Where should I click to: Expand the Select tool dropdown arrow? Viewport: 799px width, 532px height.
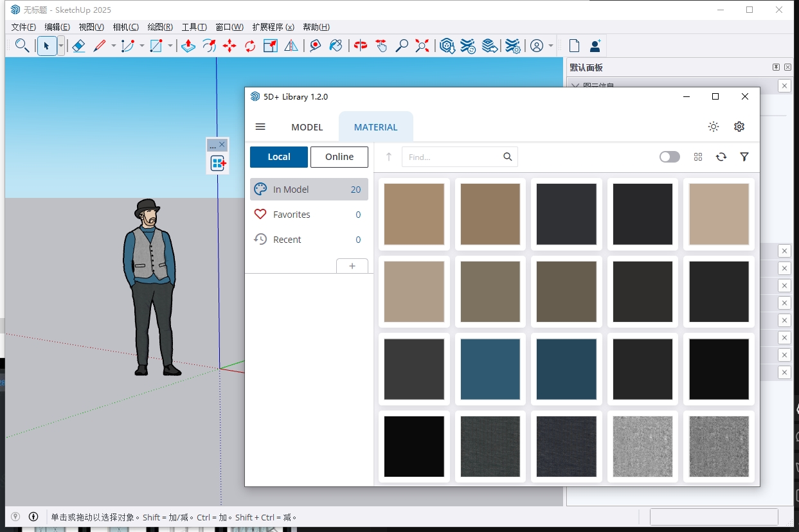click(x=61, y=46)
